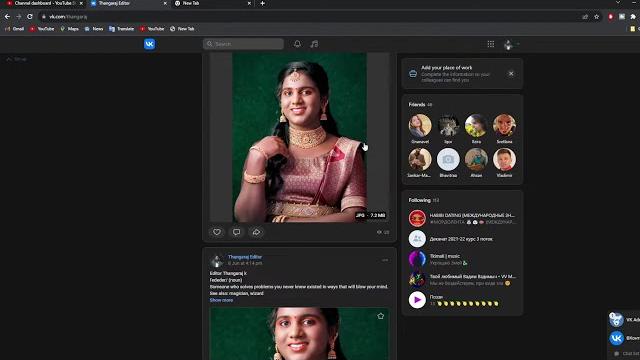Open friend Gnanavel's avatar
The height and width of the screenshot is (360, 640).
[420, 125]
